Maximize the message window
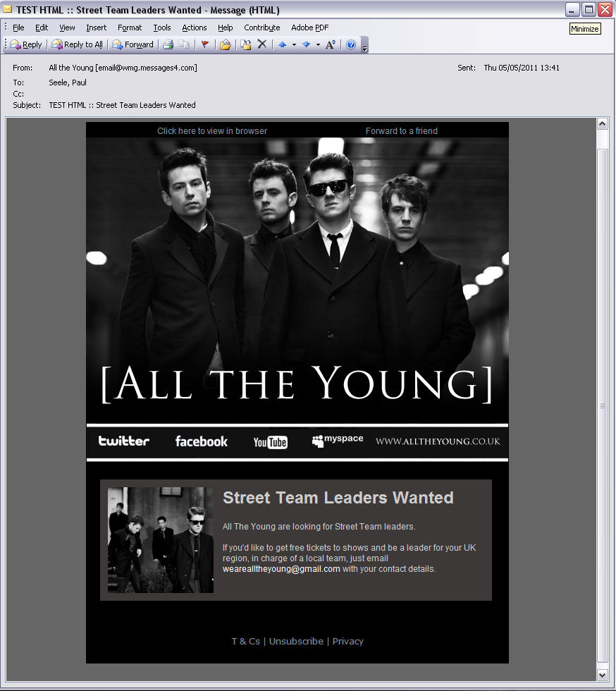 [x=589, y=10]
